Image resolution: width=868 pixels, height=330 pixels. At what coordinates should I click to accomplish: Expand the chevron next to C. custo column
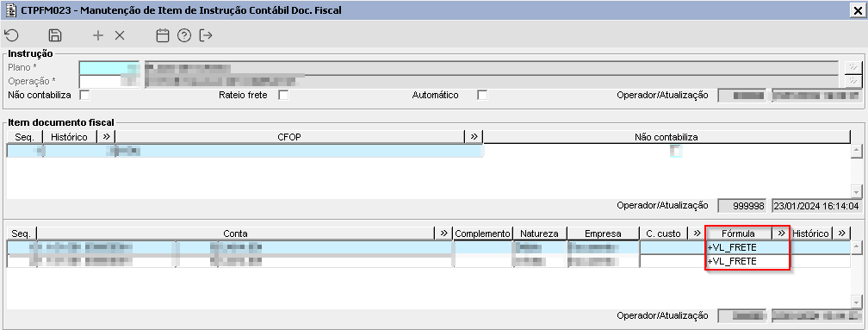pos(697,233)
